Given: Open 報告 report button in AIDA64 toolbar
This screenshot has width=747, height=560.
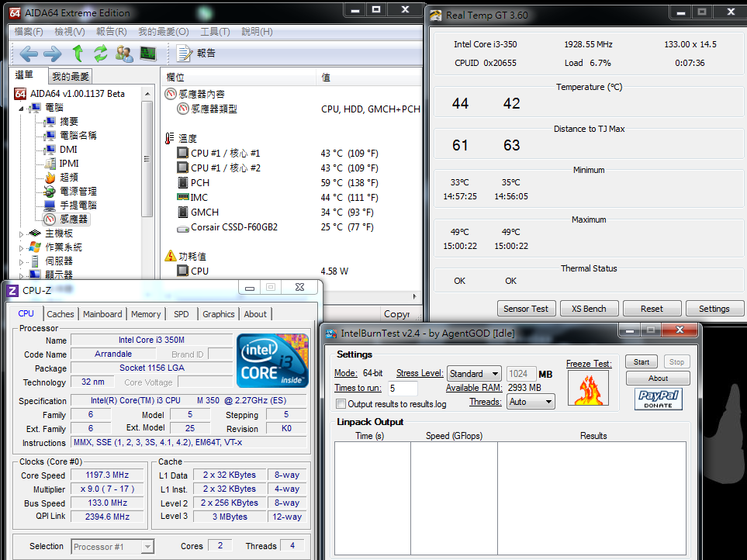Looking at the screenshot, I should 196,54.
